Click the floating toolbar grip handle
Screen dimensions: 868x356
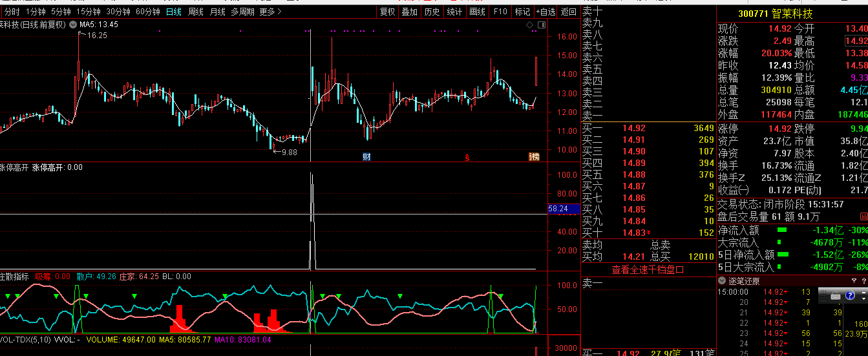click(823, 295)
